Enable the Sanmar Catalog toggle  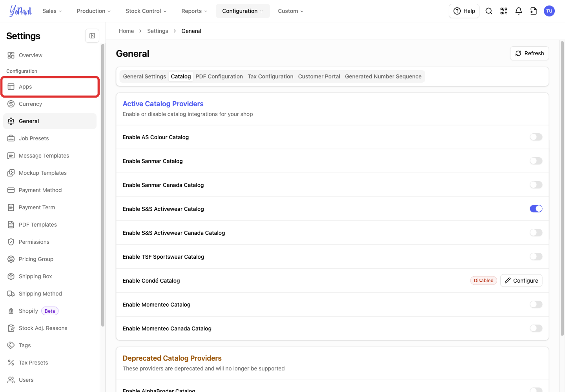tap(536, 161)
